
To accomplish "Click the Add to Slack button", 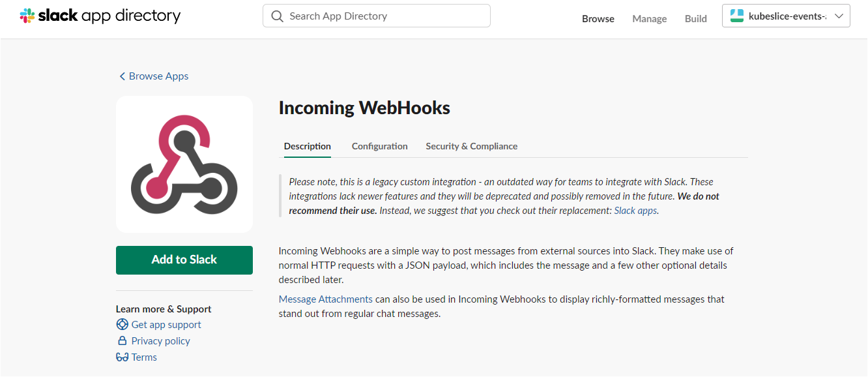I will (x=184, y=260).
